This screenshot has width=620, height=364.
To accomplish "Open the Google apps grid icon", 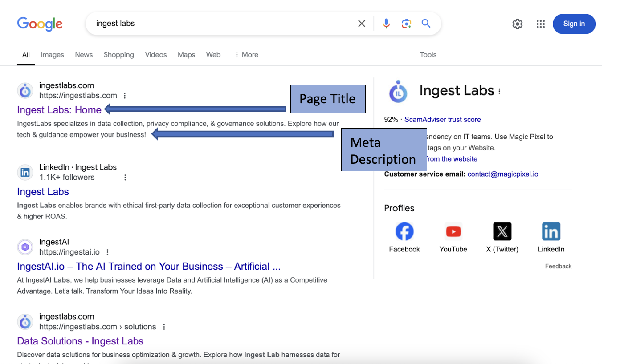I will coord(541,24).
